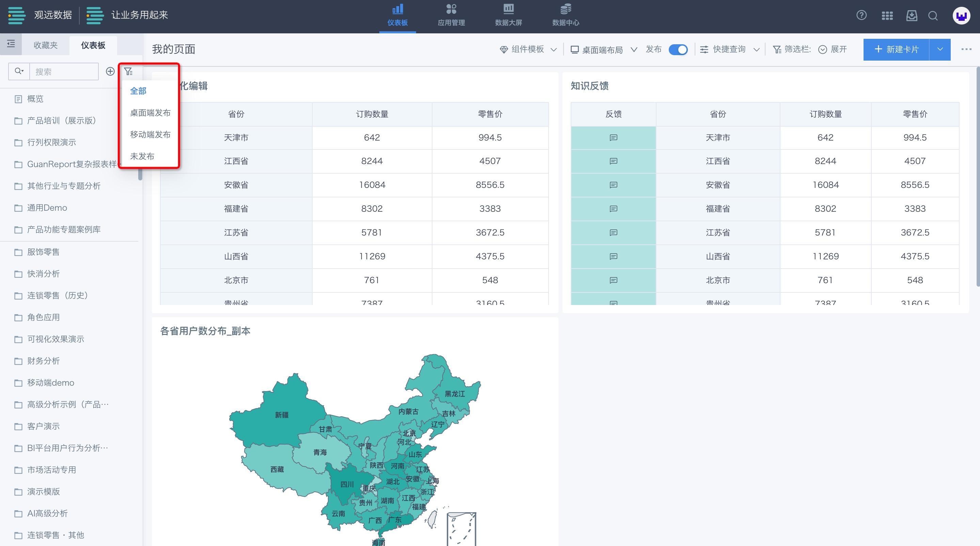Click the 新建卡片 button
The width and height of the screenshot is (980, 546).
tap(896, 49)
